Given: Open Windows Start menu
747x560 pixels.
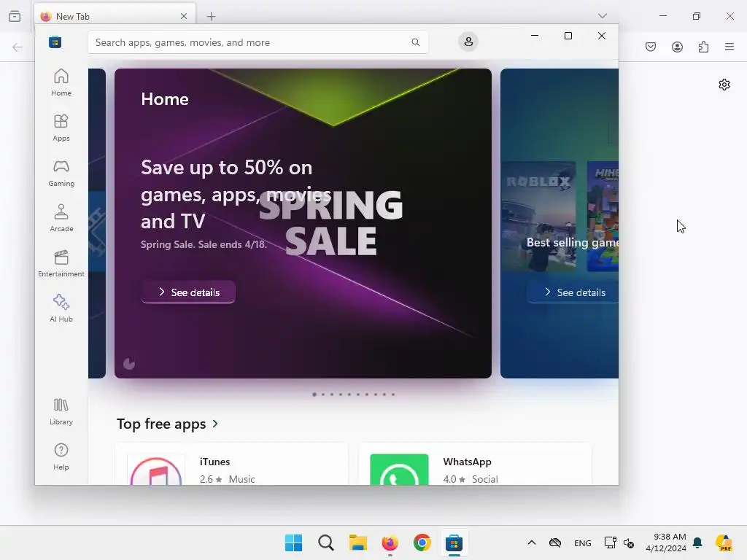Looking at the screenshot, I should coord(293,542).
